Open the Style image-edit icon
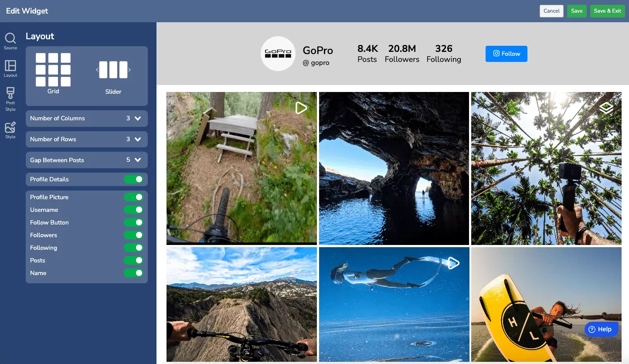629x364 pixels. pos(10,127)
